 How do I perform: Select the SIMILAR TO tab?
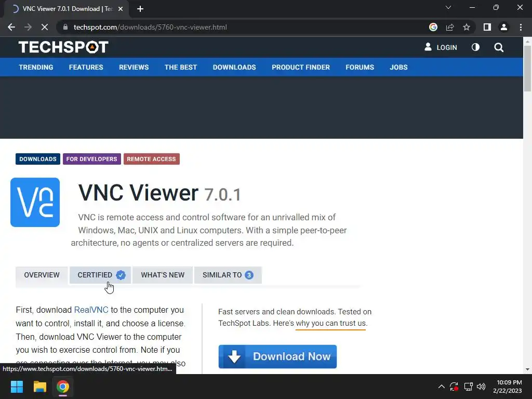(228, 275)
